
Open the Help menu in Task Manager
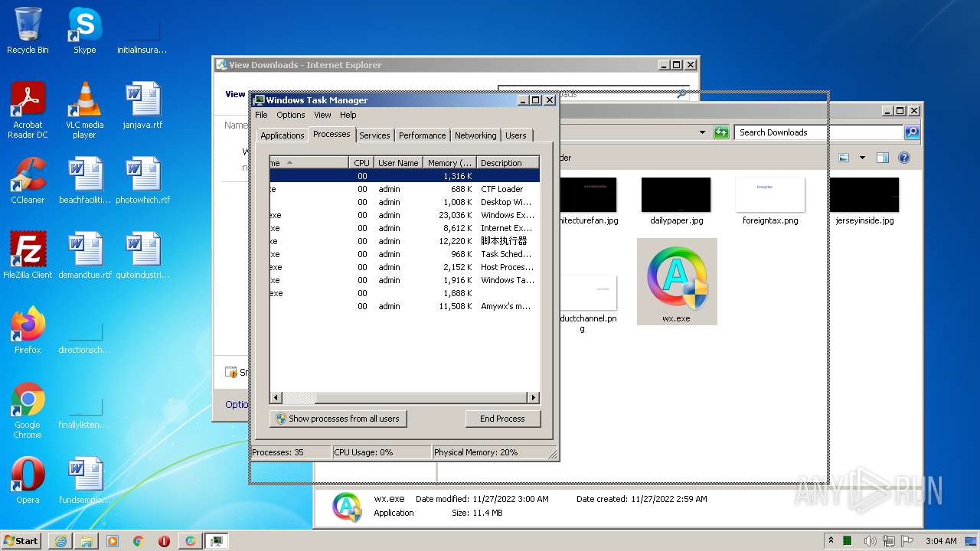(348, 115)
